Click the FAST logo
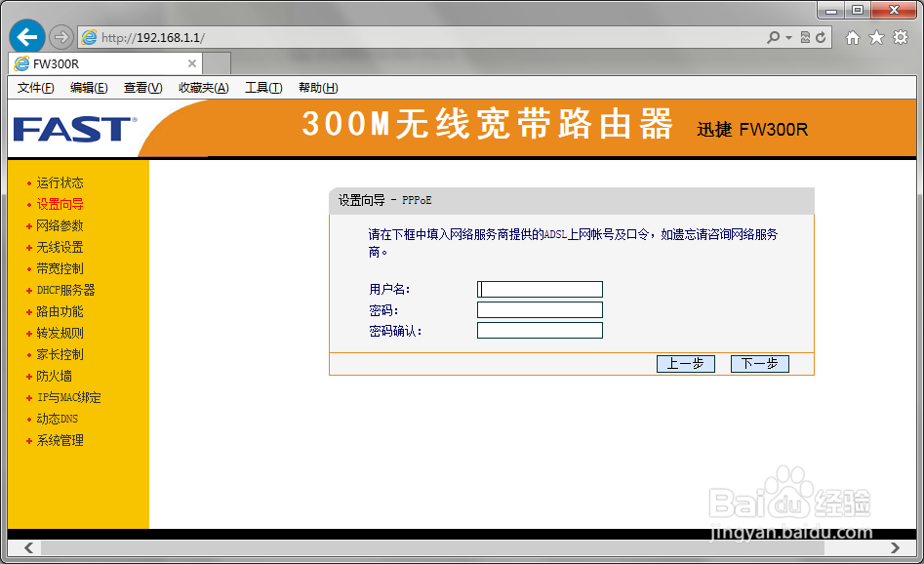Viewport: 924px width, 564px height. [x=75, y=129]
